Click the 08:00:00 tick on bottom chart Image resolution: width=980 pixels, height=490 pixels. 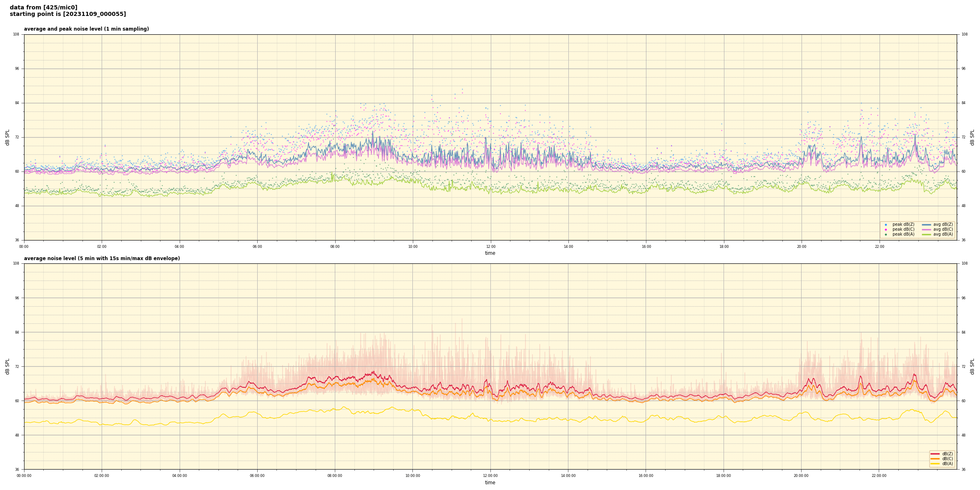click(x=335, y=476)
